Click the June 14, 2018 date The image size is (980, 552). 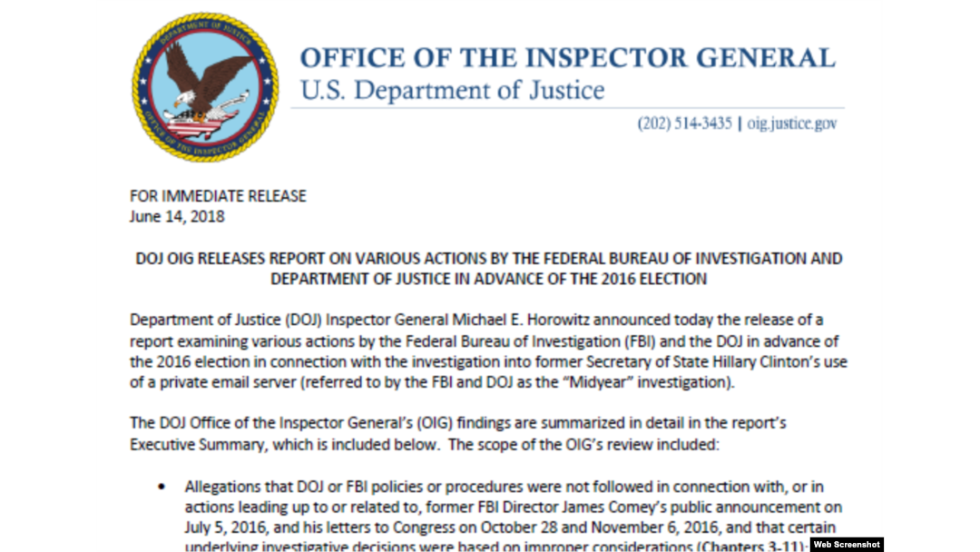click(177, 217)
